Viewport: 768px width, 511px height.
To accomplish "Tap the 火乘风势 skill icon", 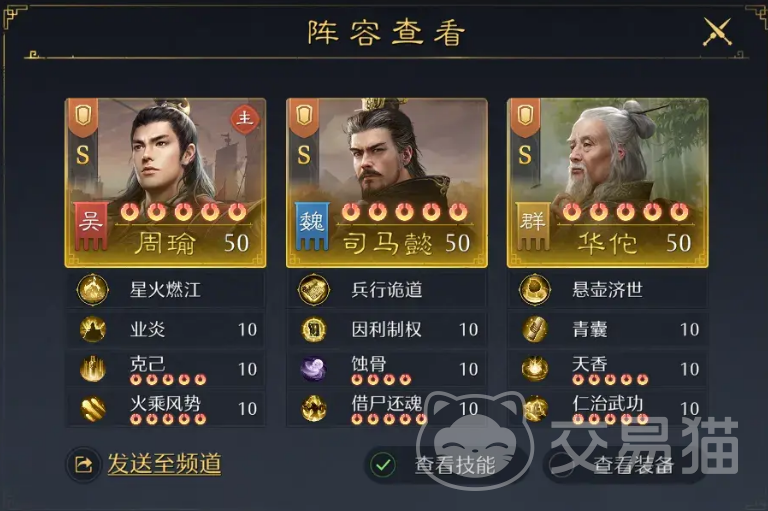I will [93, 408].
